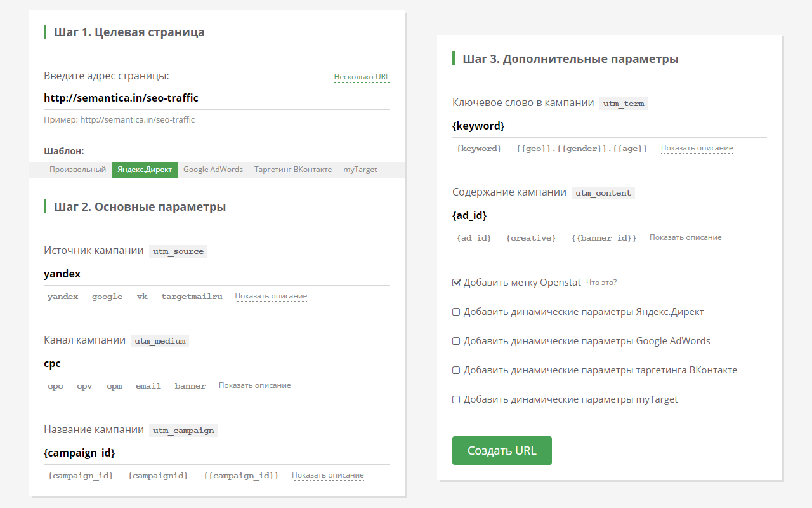
Task: Choose the targetmailru source suggestion
Action: (192, 297)
